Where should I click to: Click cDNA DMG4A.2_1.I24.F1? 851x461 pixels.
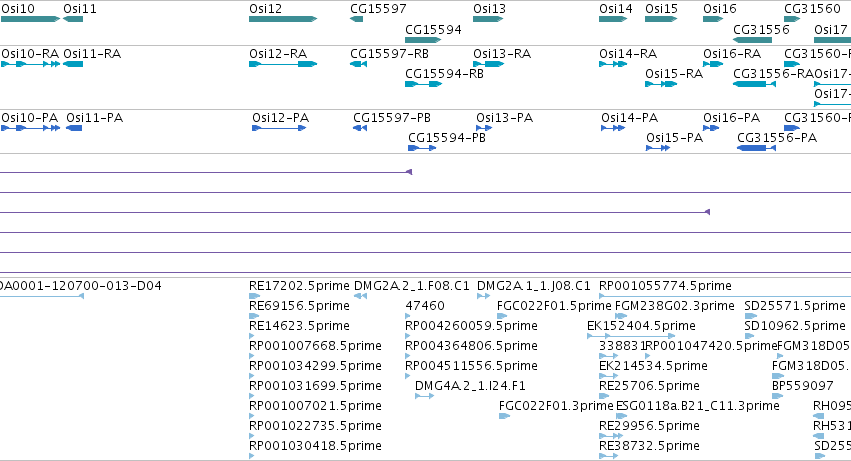471,386
